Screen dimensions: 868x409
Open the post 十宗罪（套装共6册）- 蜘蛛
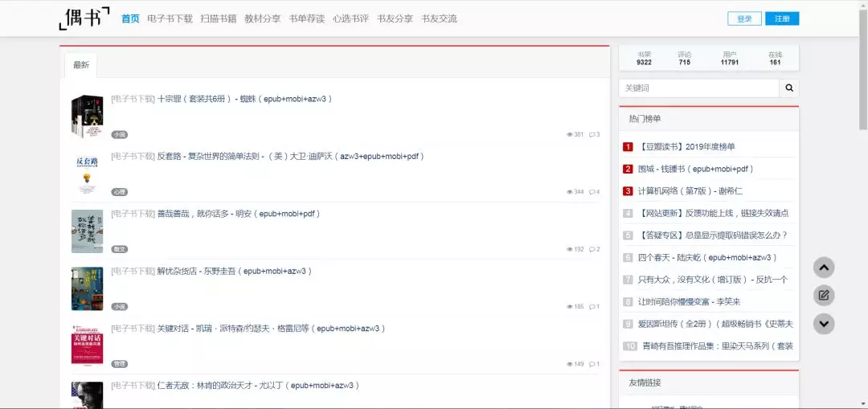click(x=245, y=99)
